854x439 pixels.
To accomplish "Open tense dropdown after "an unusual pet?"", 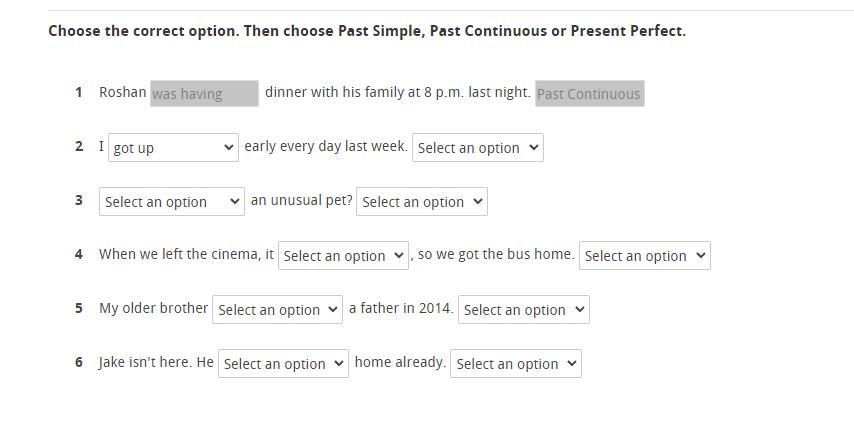I will point(421,202).
